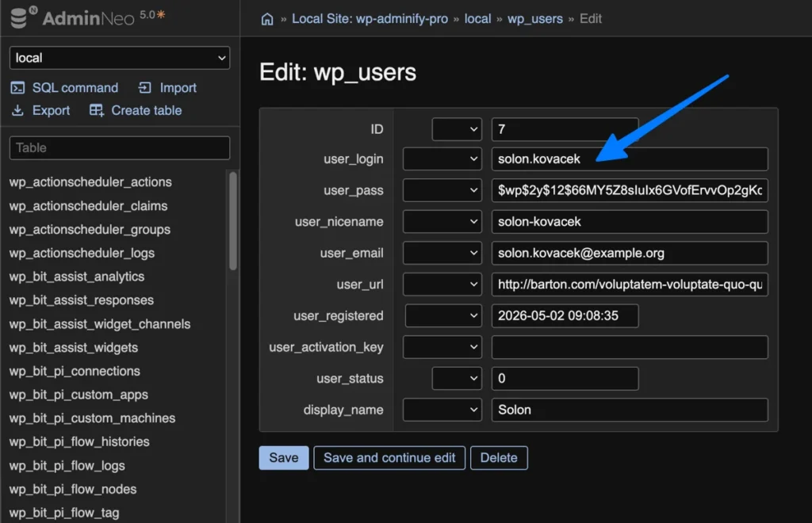Click the table list scrollbar
812x523 pixels.
coord(233,221)
